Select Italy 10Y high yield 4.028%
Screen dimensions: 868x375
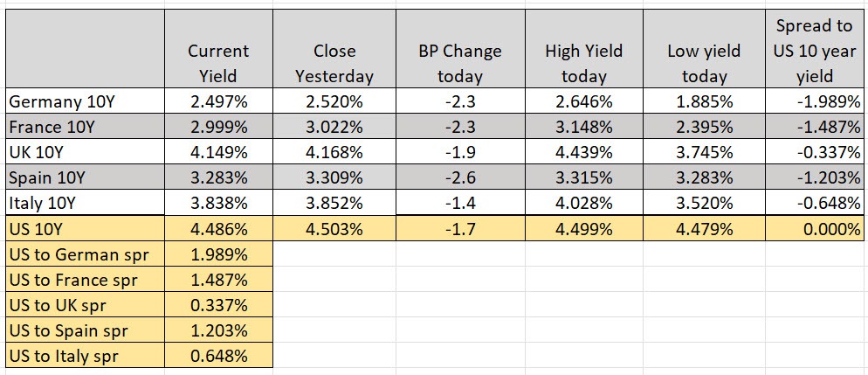click(582, 204)
